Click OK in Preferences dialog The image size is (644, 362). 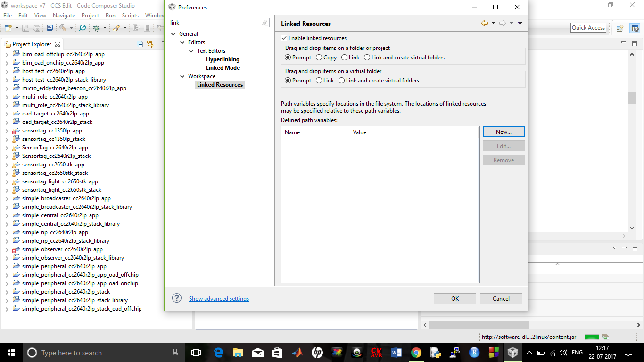click(x=455, y=298)
